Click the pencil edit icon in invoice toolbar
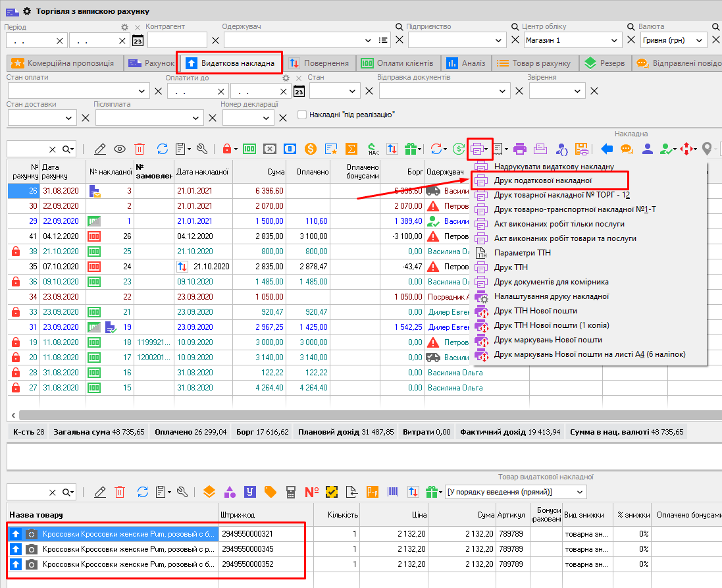Screen dimensions: 722x588 coord(100,149)
